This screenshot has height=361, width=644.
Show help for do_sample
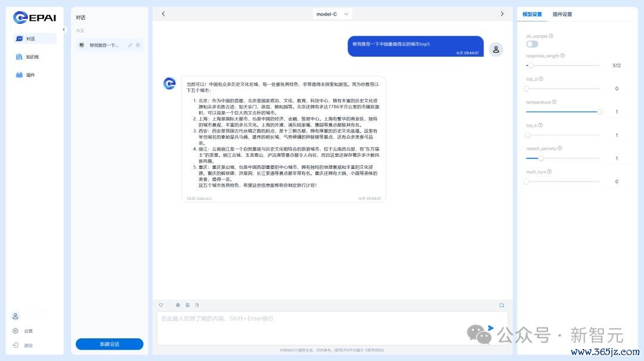click(x=551, y=36)
